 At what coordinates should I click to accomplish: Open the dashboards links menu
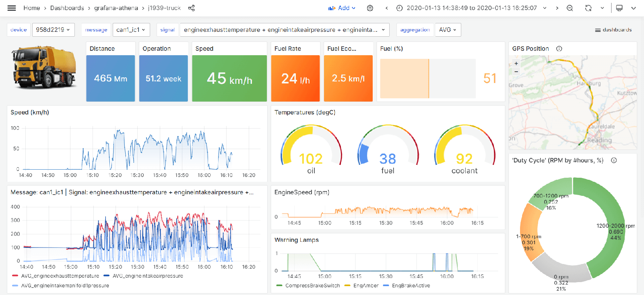[613, 30]
